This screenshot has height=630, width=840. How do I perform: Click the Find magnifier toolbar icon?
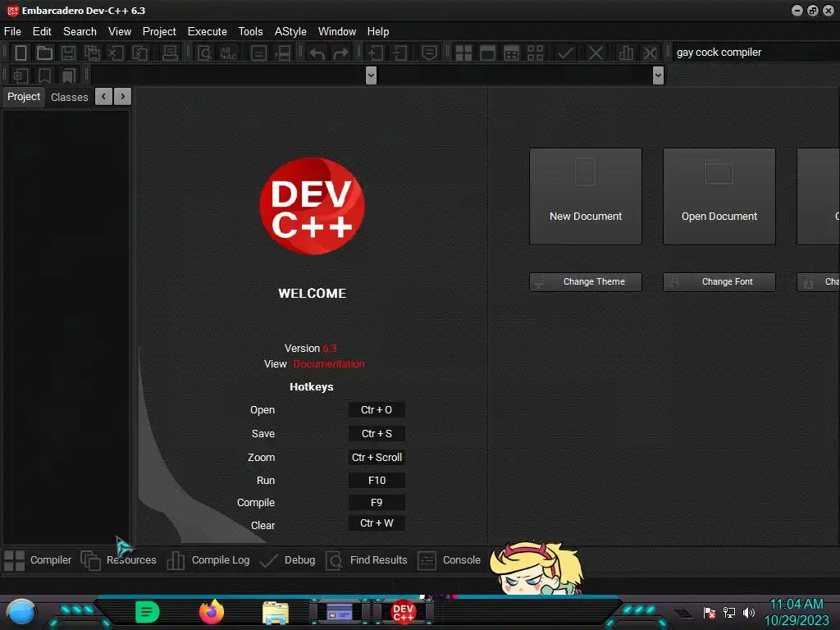tap(204, 52)
